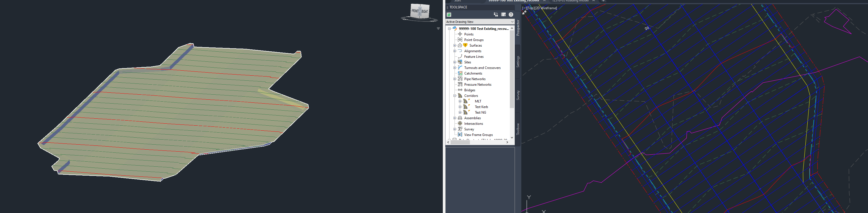Click the green Toolspace master view icon

coord(449,15)
